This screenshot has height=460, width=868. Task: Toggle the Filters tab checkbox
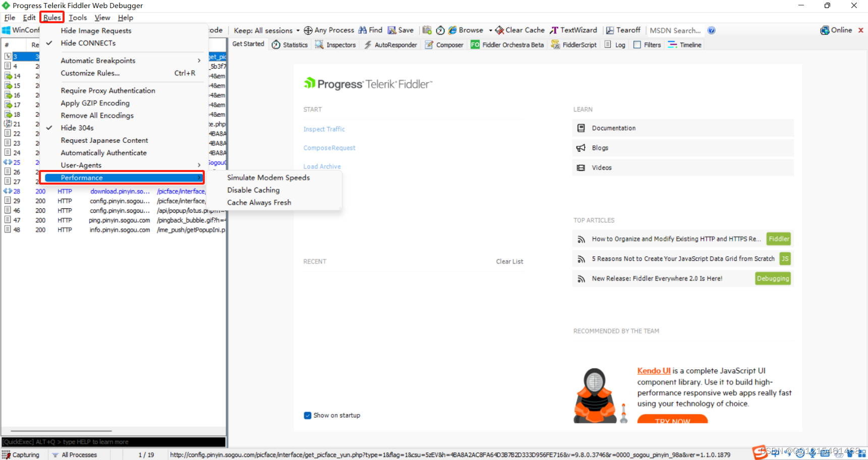[x=637, y=45]
